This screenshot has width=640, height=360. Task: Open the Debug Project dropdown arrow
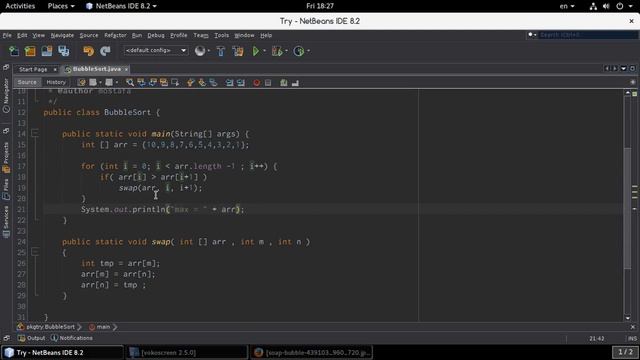[x=286, y=51]
